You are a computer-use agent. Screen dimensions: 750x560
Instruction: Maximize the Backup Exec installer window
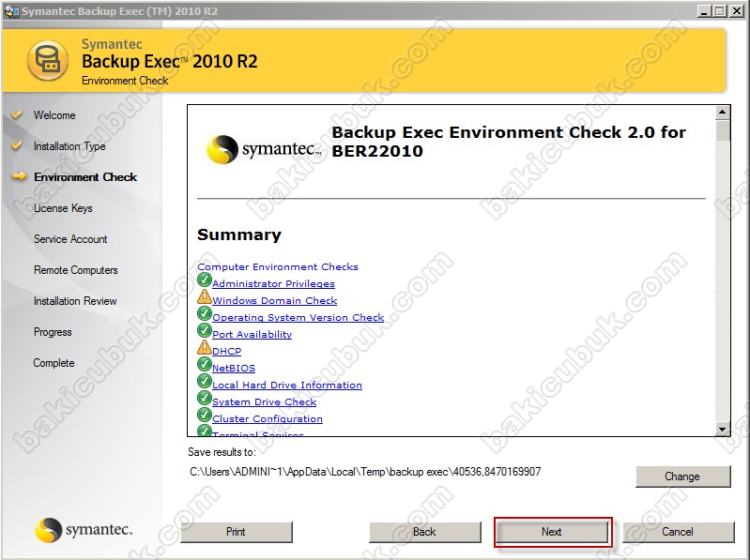(719, 10)
